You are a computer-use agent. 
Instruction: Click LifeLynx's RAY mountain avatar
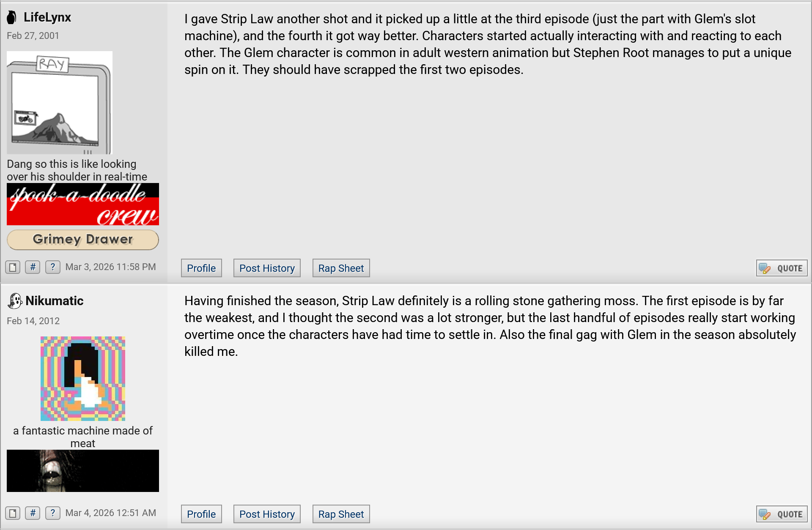point(60,103)
